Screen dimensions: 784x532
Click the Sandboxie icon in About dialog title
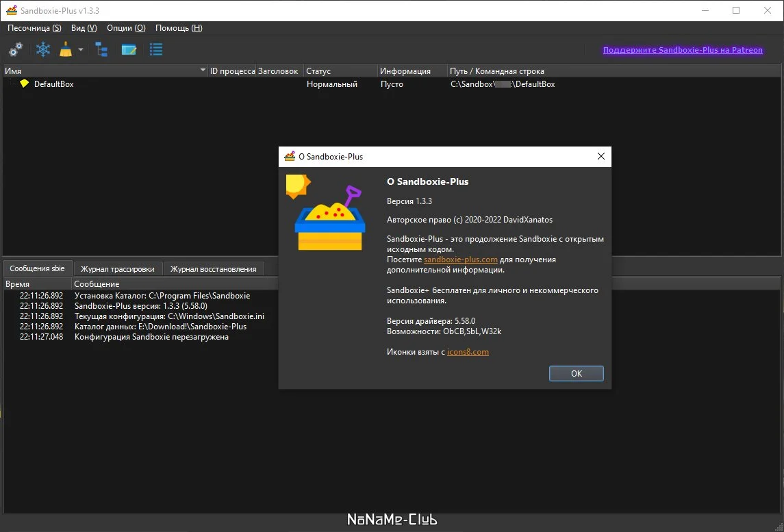click(290, 157)
